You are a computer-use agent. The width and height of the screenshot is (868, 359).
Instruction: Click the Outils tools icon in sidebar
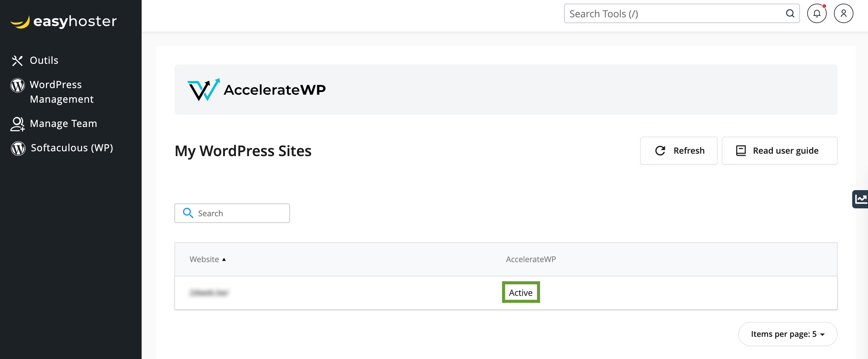(17, 61)
